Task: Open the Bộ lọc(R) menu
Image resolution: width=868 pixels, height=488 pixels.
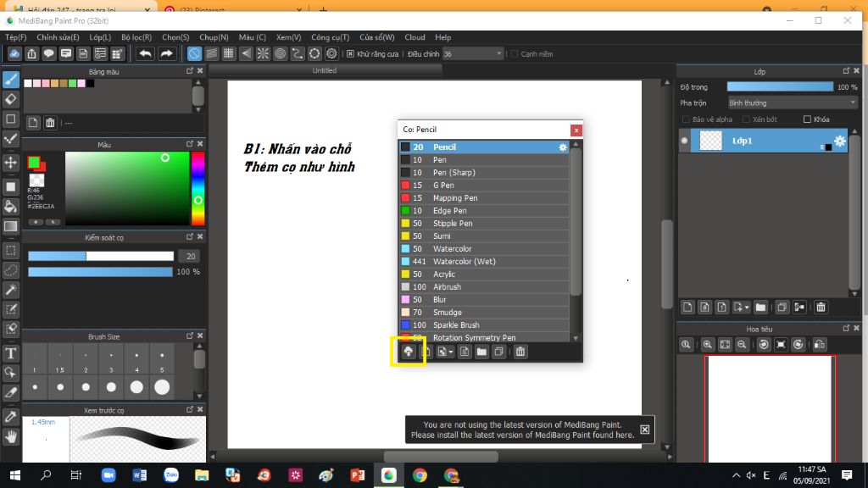Action: [x=136, y=37]
